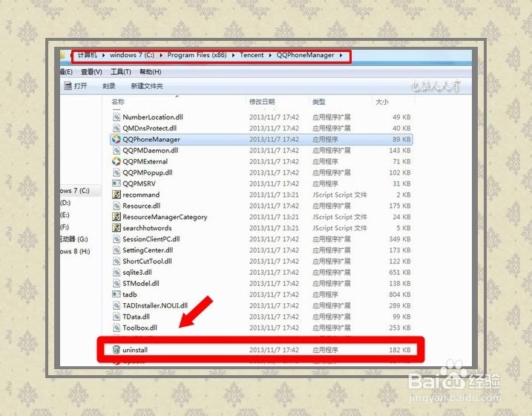Sort by 名称 column header

118,102
